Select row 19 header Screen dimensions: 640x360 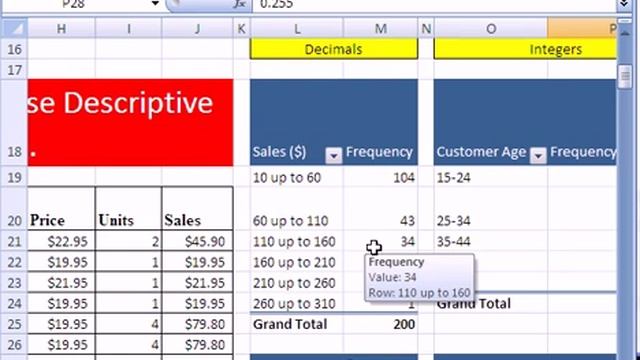tap(15, 177)
